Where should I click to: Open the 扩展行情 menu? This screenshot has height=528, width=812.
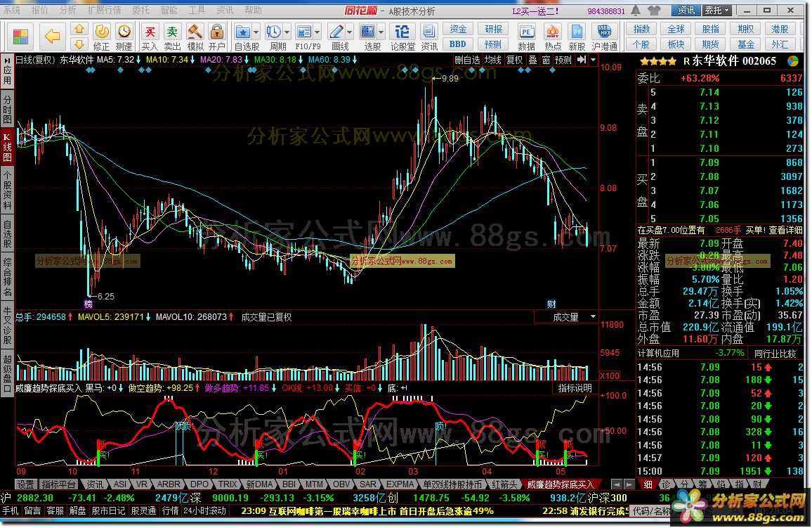point(104,11)
